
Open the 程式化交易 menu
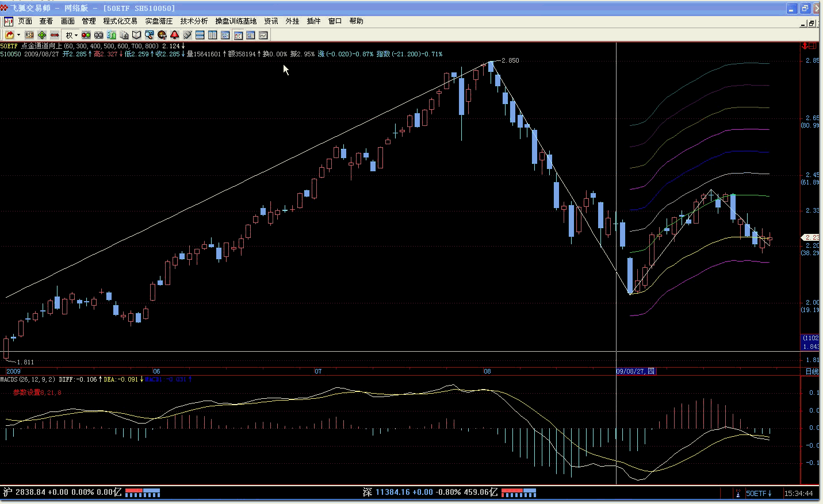(120, 21)
